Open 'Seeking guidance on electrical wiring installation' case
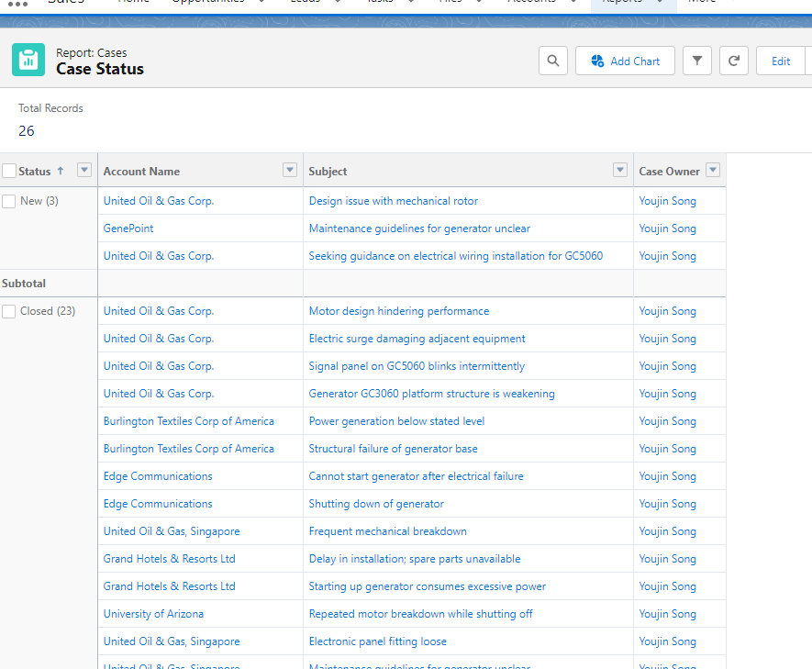 tap(456, 256)
